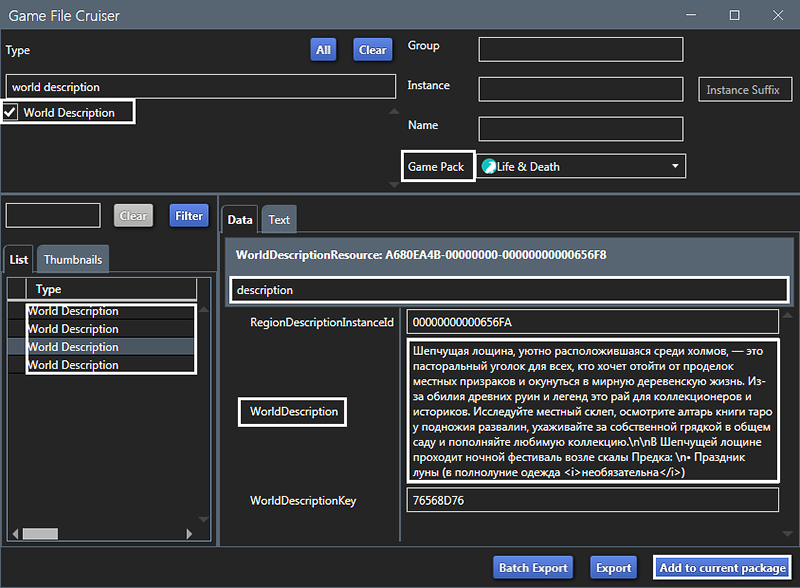
Task: Click the Batch Export button
Action: pos(532,568)
